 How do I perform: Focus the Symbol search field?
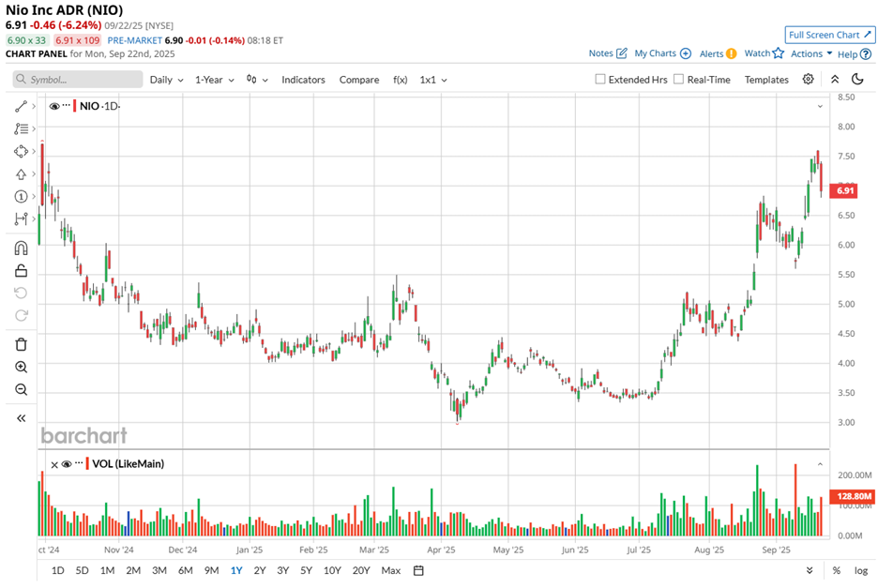(78, 79)
